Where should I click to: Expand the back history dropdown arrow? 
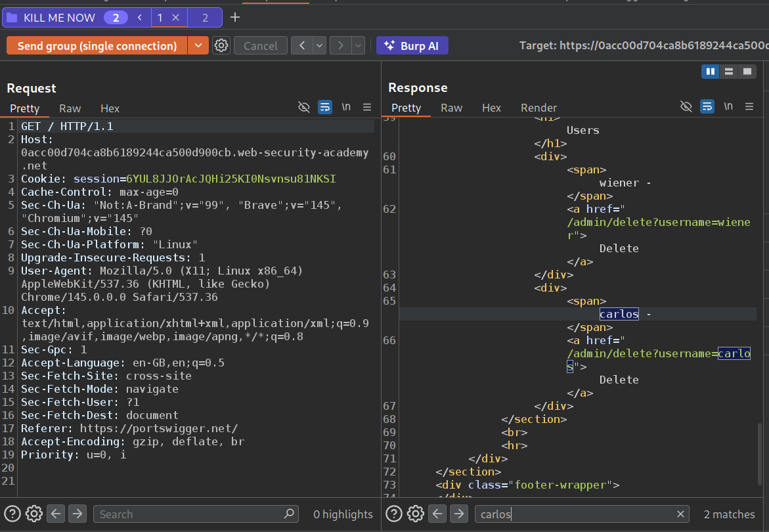click(x=319, y=46)
